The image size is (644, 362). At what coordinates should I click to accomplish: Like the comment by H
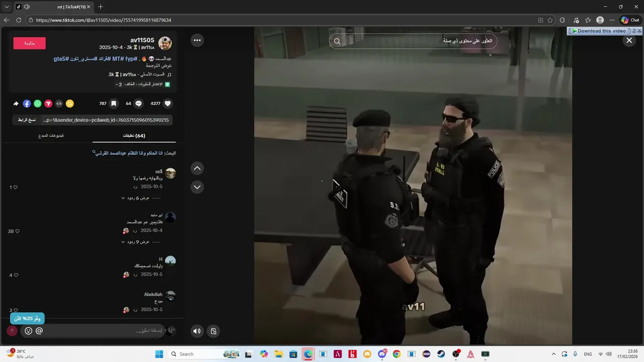pos(16,275)
